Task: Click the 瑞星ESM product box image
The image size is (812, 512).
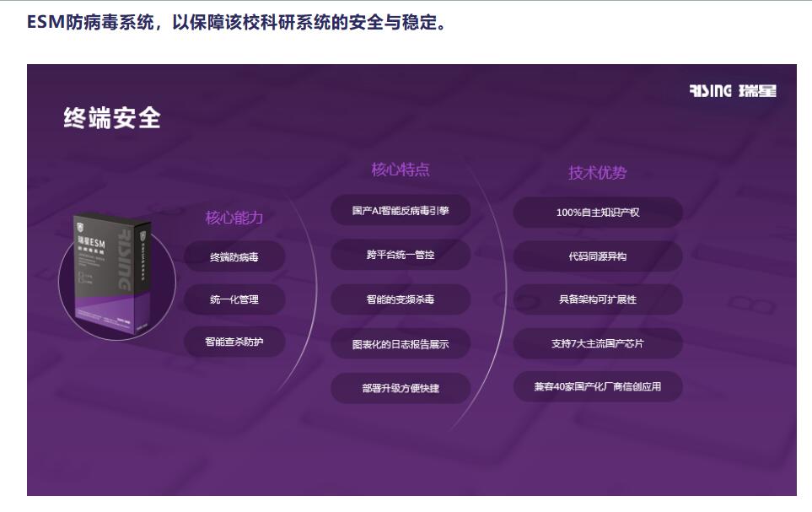Action: coord(114,272)
